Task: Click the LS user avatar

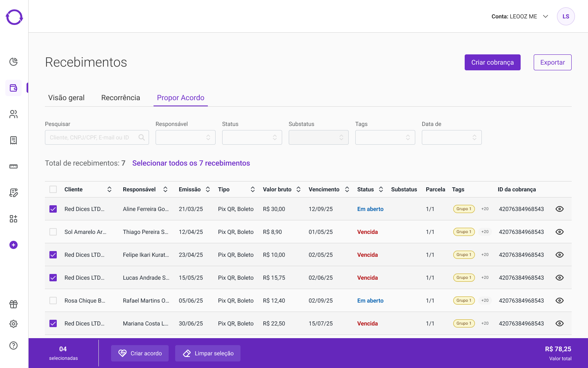Action: pos(566,16)
